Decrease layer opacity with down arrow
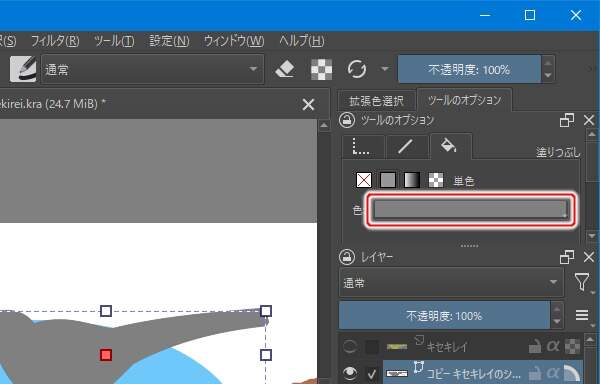 coord(556,322)
